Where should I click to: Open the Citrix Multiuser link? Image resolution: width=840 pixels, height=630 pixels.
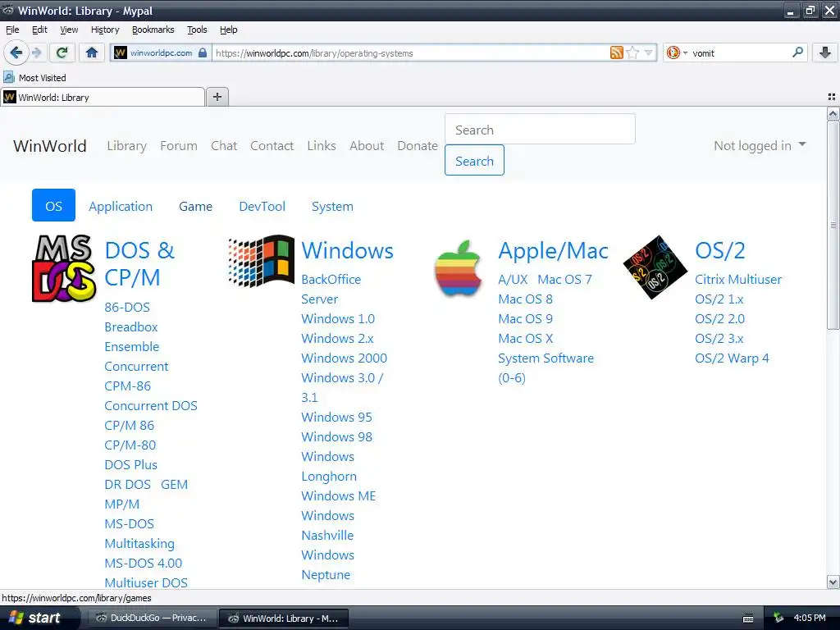738,279
